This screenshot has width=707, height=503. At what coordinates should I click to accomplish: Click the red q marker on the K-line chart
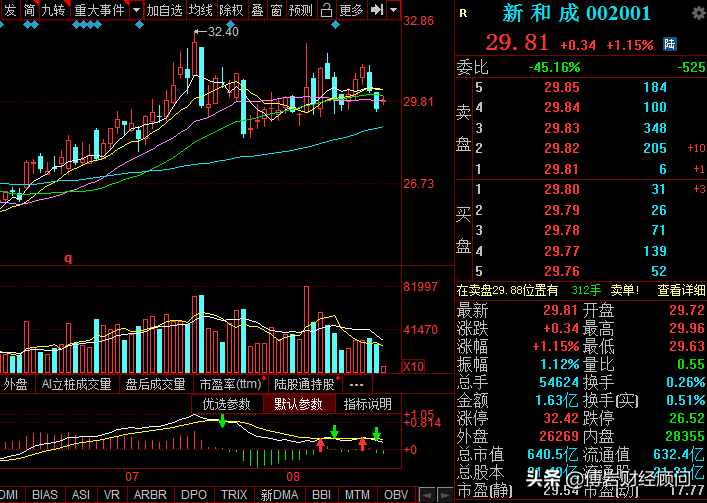pos(68,258)
